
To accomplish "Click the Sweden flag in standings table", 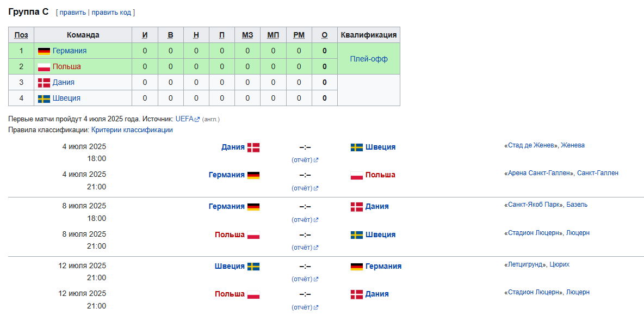I will [x=44, y=98].
